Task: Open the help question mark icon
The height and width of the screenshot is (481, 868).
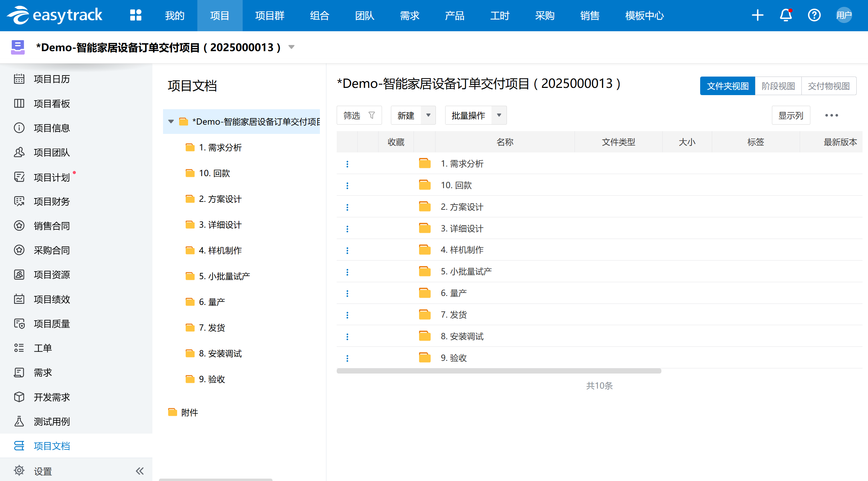Action: click(x=814, y=15)
